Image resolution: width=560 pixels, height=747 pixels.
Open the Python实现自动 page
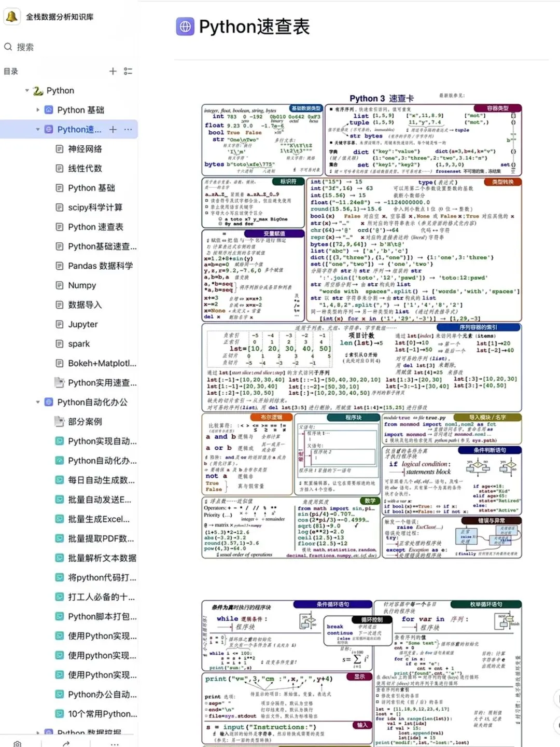coord(102,441)
